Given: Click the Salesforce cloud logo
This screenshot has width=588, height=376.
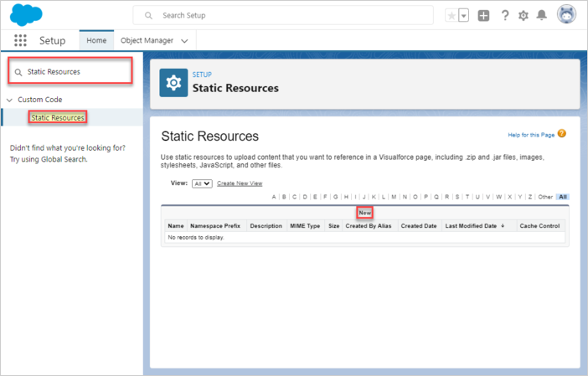Looking at the screenshot, I should pyautogui.click(x=28, y=15).
